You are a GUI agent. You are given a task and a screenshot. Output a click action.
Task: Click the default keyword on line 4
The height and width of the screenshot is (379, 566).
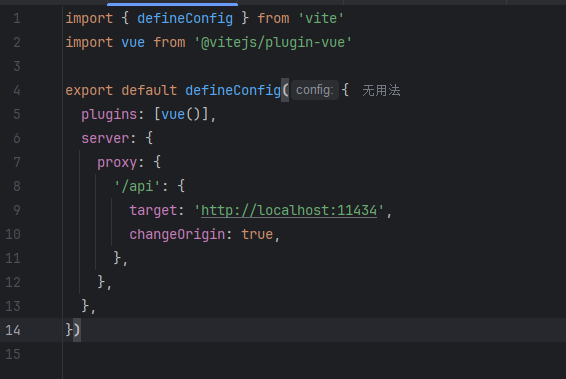click(x=149, y=91)
